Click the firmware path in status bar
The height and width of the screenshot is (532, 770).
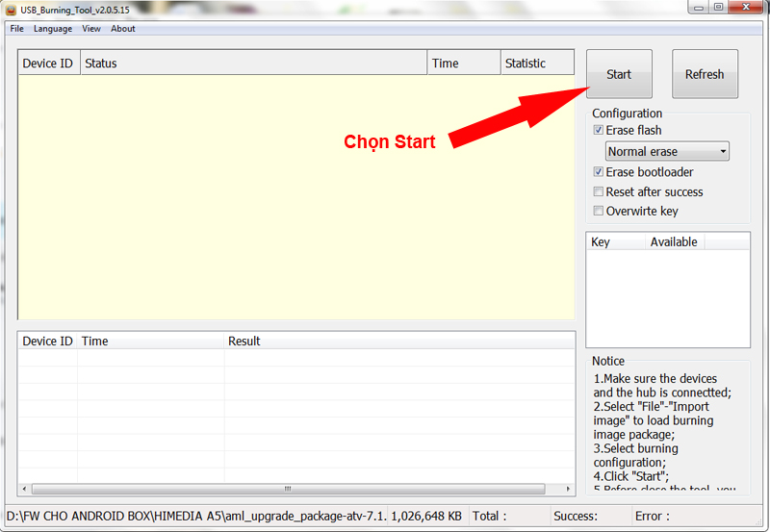point(196,517)
